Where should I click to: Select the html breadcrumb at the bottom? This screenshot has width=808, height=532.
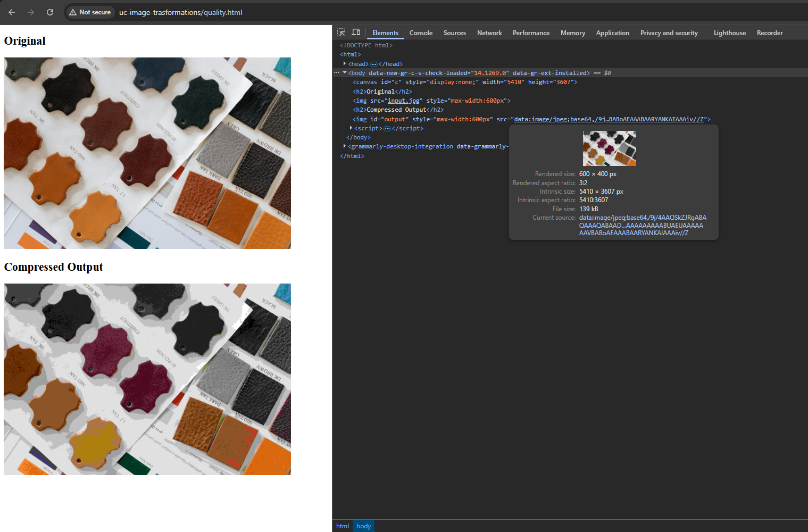click(x=342, y=526)
